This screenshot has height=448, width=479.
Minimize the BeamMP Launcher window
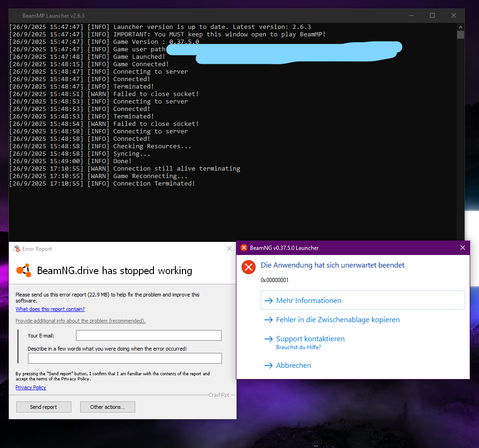tap(411, 15)
